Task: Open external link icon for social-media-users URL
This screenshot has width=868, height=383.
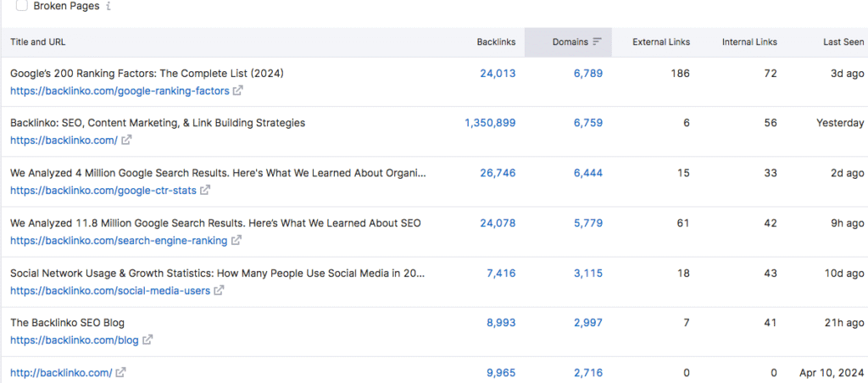Action: [x=219, y=291]
